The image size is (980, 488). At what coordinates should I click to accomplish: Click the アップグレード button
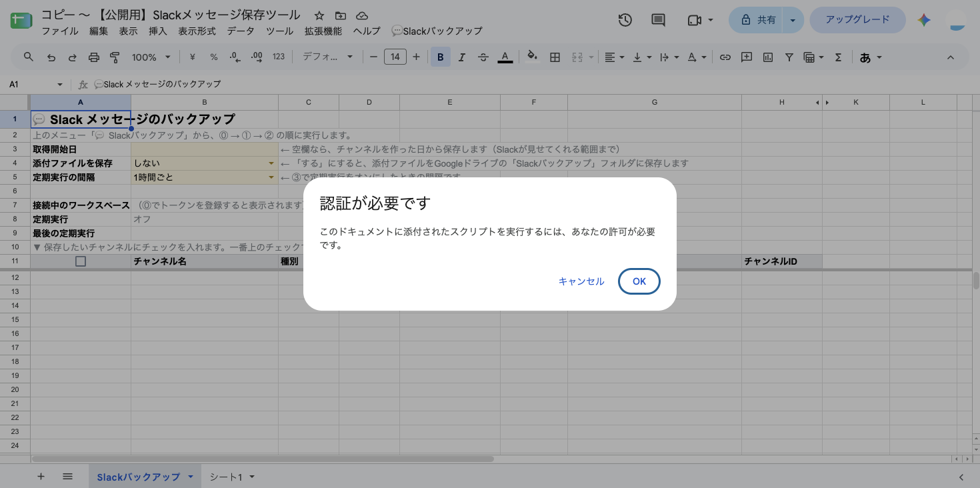point(857,20)
